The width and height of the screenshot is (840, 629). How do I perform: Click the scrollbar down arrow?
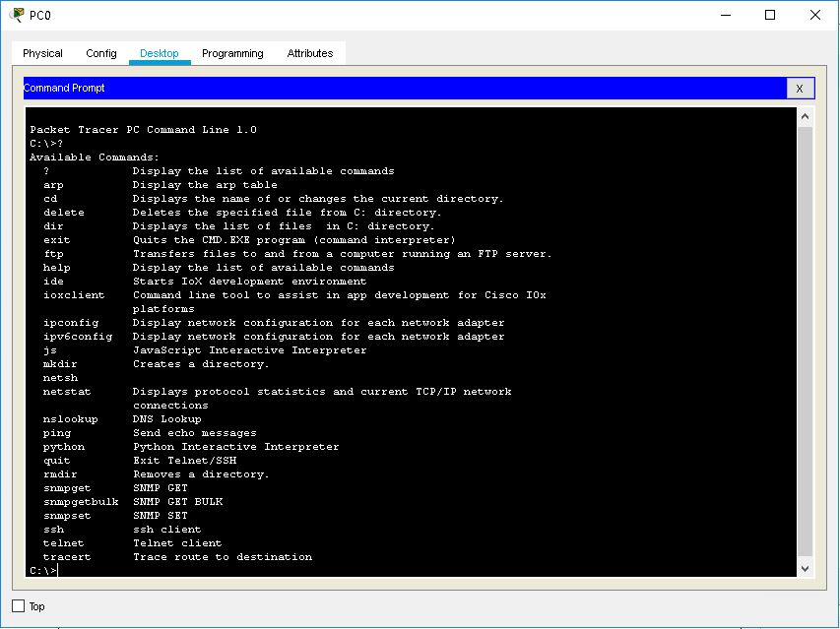point(805,568)
